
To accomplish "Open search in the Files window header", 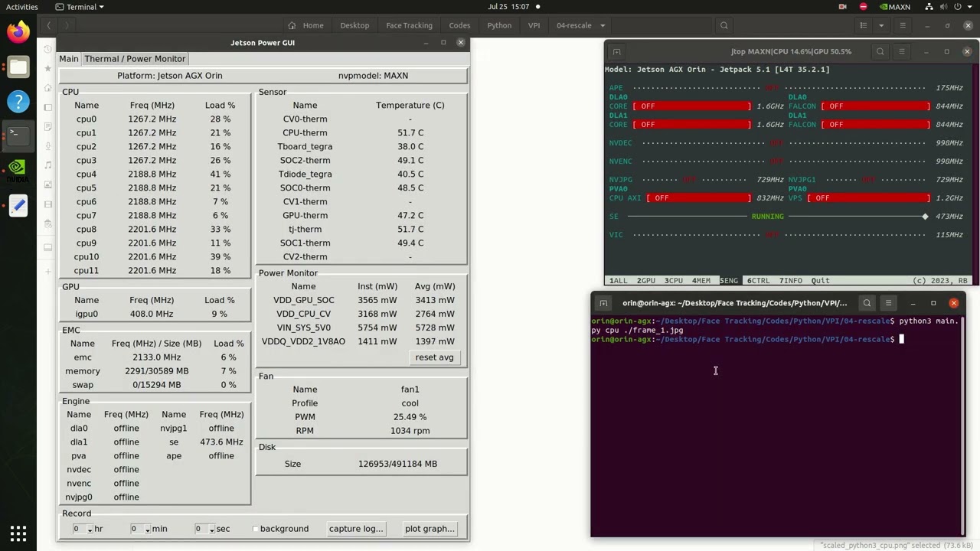I will click(724, 25).
